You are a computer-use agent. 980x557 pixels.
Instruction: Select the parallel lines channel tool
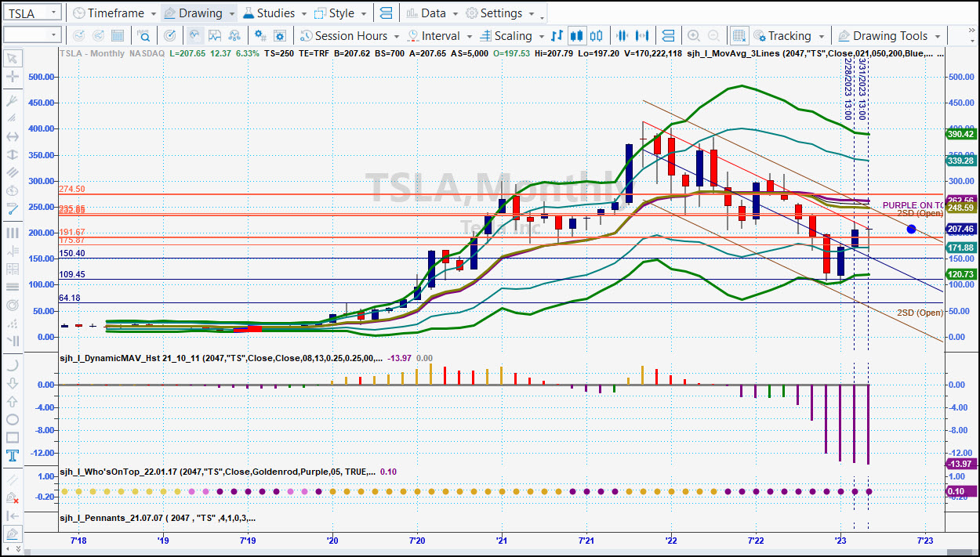tap(12, 172)
